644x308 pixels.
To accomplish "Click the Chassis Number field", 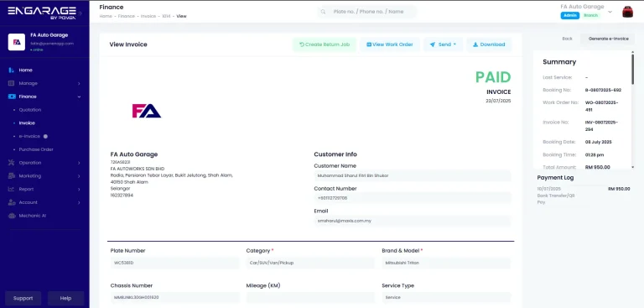I will coord(174,297).
